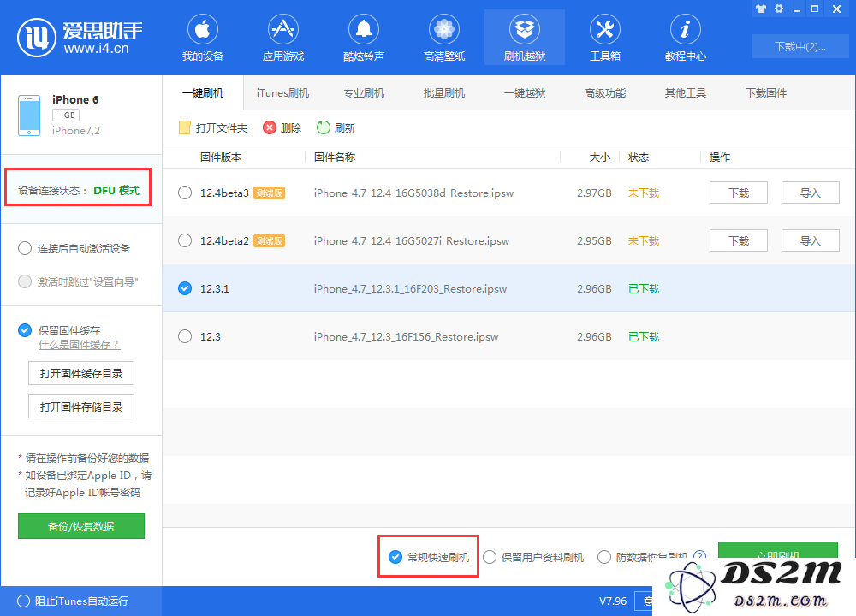Toggle 阻止iTunes自动运行 option
The height and width of the screenshot is (616, 856).
(x=23, y=601)
